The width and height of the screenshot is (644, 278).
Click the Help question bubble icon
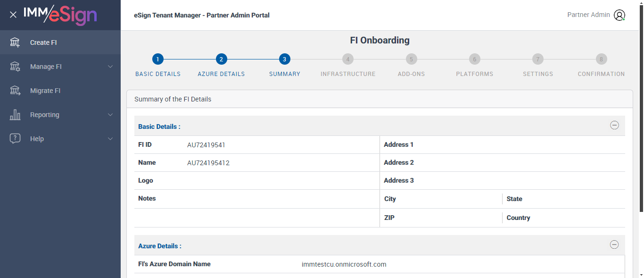click(15, 139)
